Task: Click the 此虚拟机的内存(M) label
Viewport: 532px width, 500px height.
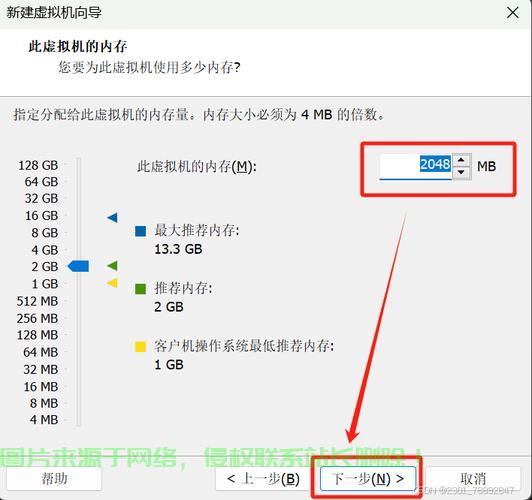Action: [x=197, y=166]
